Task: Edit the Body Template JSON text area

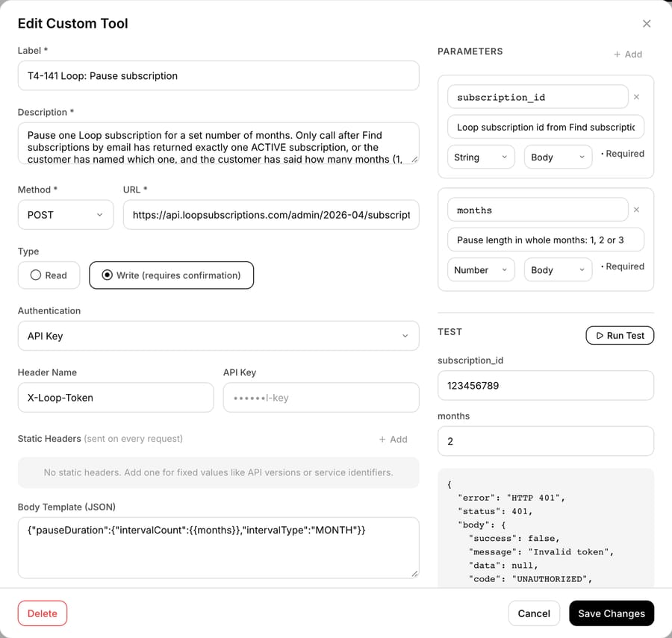Action: pos(218,548)
